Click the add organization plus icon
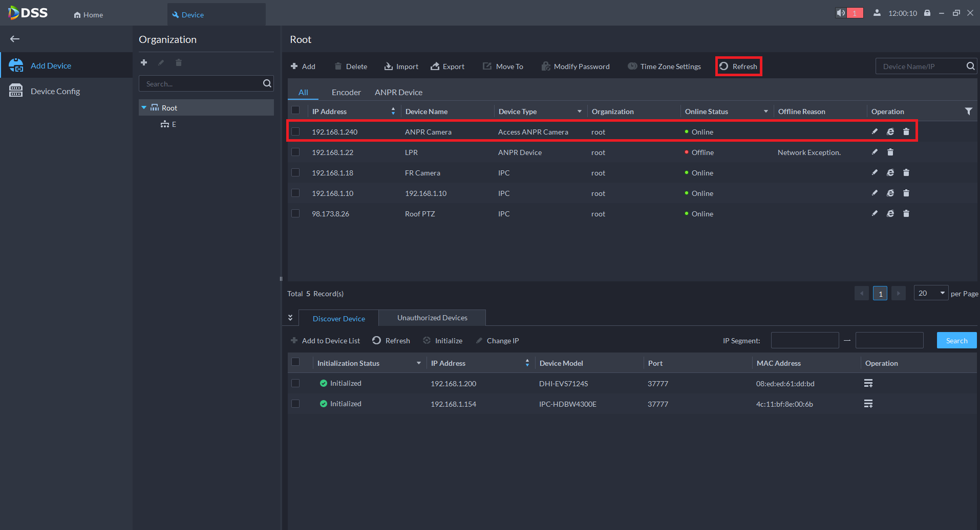This screenshot has height=530, width=980. (x=144, y=62)
